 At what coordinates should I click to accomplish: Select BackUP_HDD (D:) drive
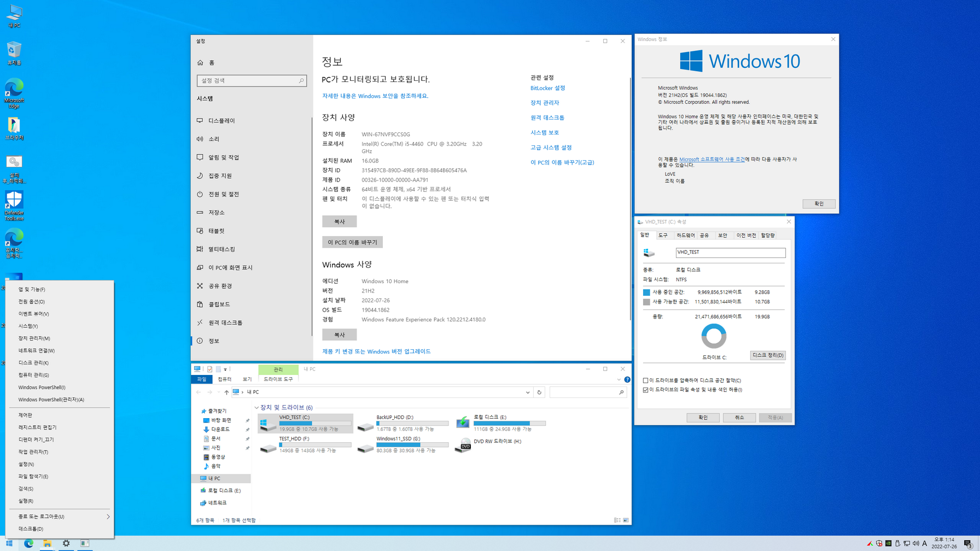point(403,423)
